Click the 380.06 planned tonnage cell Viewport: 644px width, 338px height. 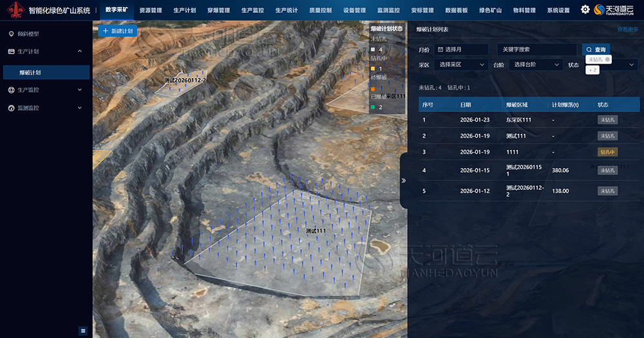coord(560,170)
